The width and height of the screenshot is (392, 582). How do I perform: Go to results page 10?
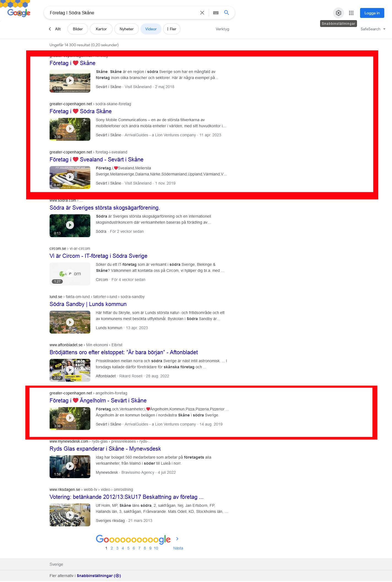point(156,548)
